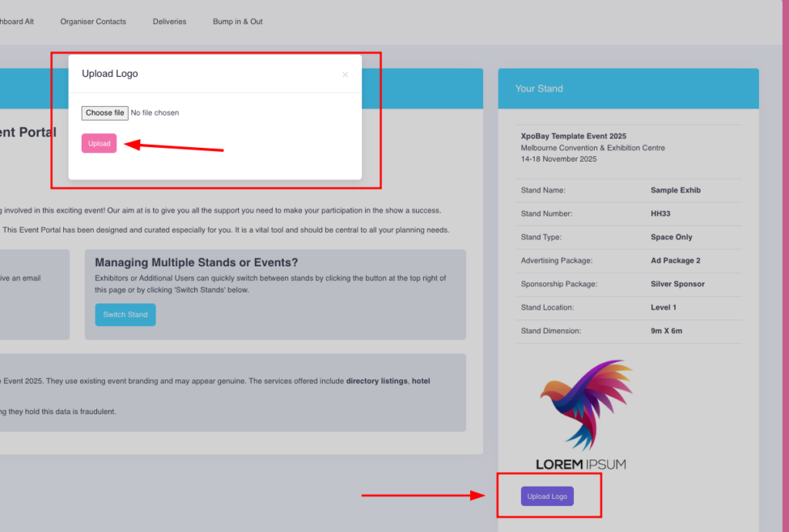Open the Bump in & Out page
Viewport: 789px width, 532px height.
tap(237, 22)
